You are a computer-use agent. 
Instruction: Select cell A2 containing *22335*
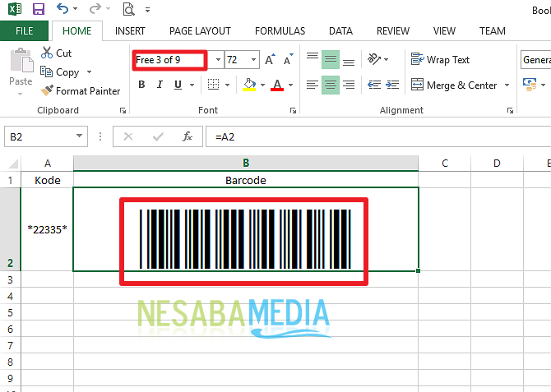click(x=47, y=228)
